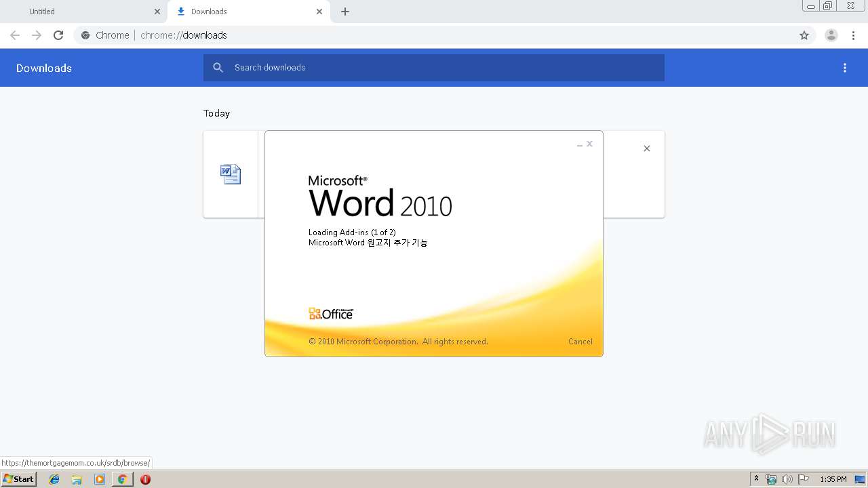Click the Today date label
868x488 pixels.
(x=217, y=113)
